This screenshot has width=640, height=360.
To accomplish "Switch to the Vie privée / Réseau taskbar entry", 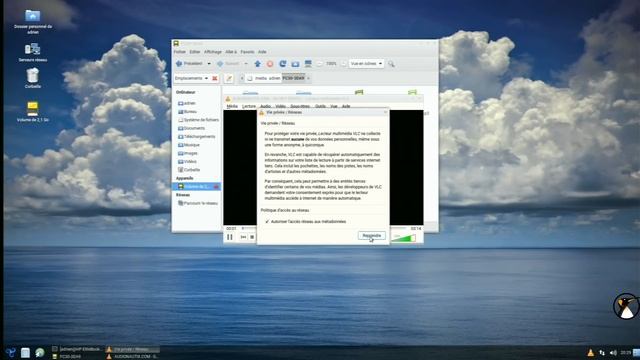I will pos(133,349).
